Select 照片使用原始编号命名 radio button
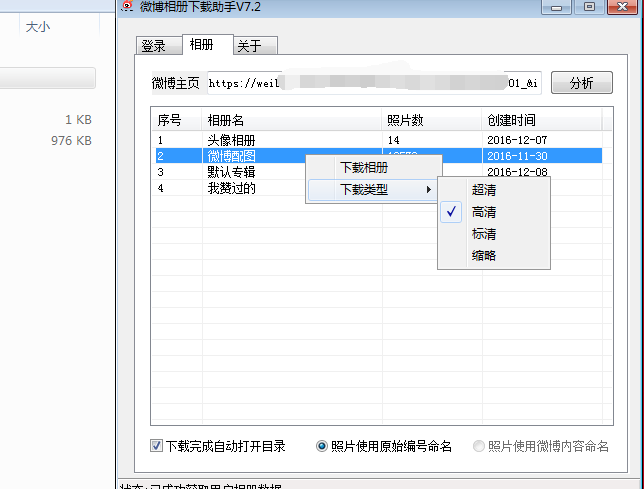This screenshot has width=644, height=489. pos(322,446)
